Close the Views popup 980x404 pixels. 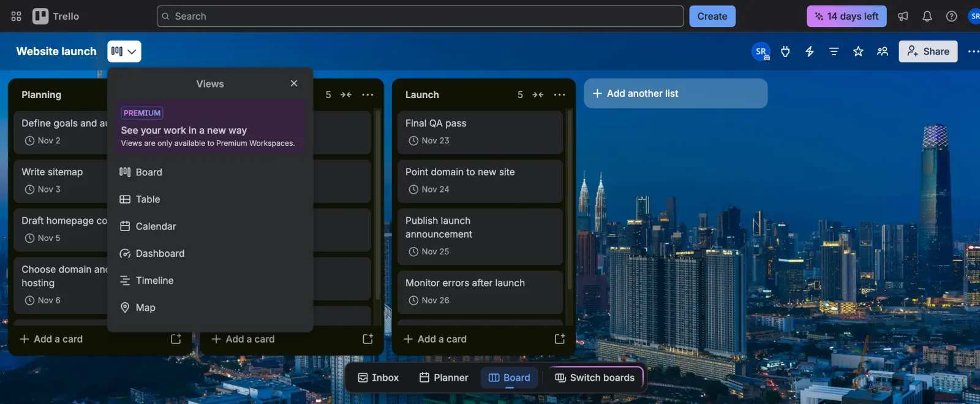(294, 83)
